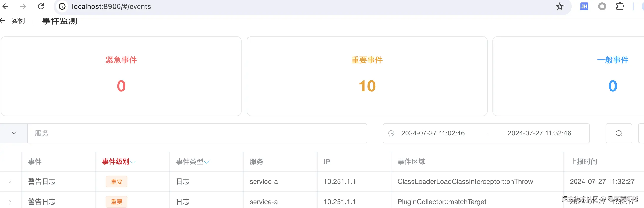The image size is (644, 208).
Task: Select the 一般事件 summary card
Action: click(x=568, y=76)
